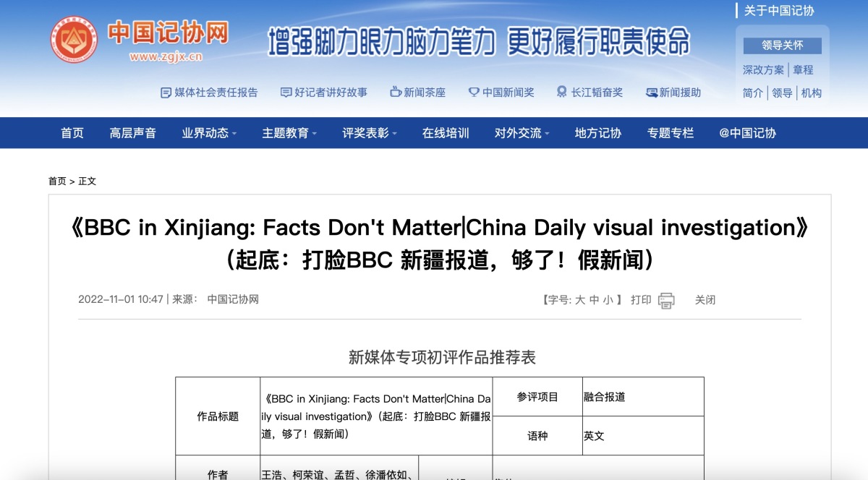Image resolution: width=868 pixels, height=480 pixels.
Task: Click the 中国记协网 red emblem logo
Action: point(74,40)
